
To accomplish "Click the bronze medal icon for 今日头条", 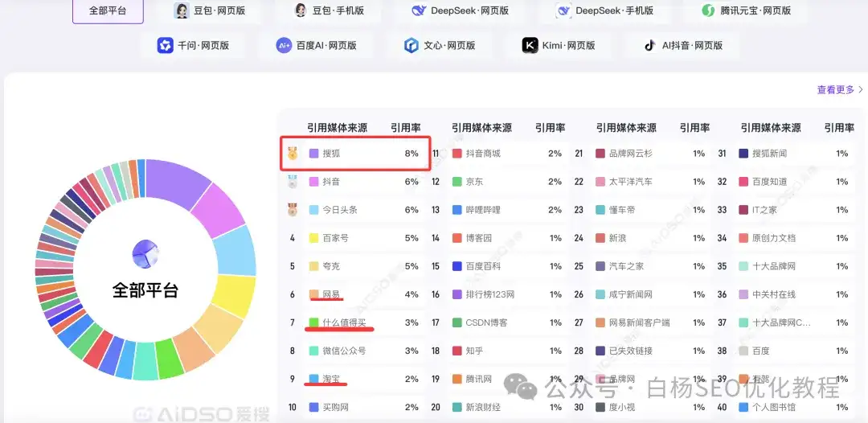I will (293, 210).
